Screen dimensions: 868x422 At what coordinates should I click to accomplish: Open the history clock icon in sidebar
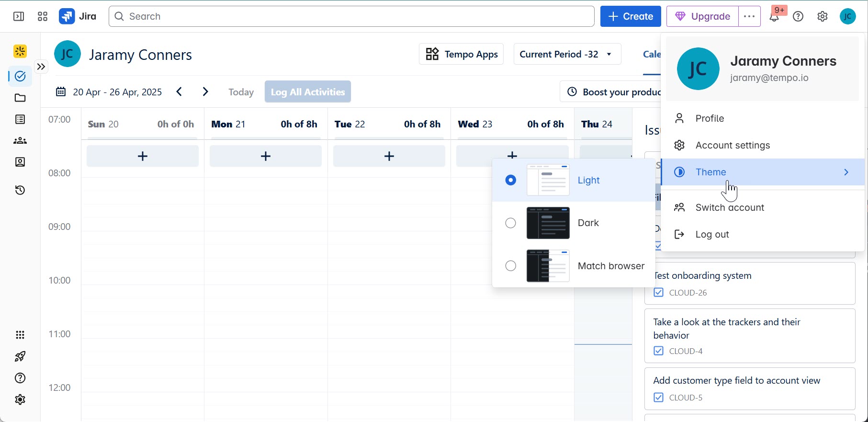[x=20, y=191]
